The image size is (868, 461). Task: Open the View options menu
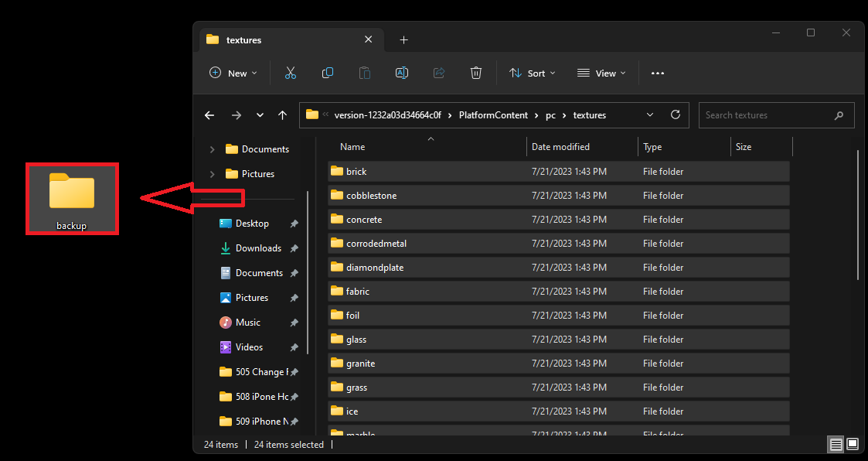click(x=601, y=73)
